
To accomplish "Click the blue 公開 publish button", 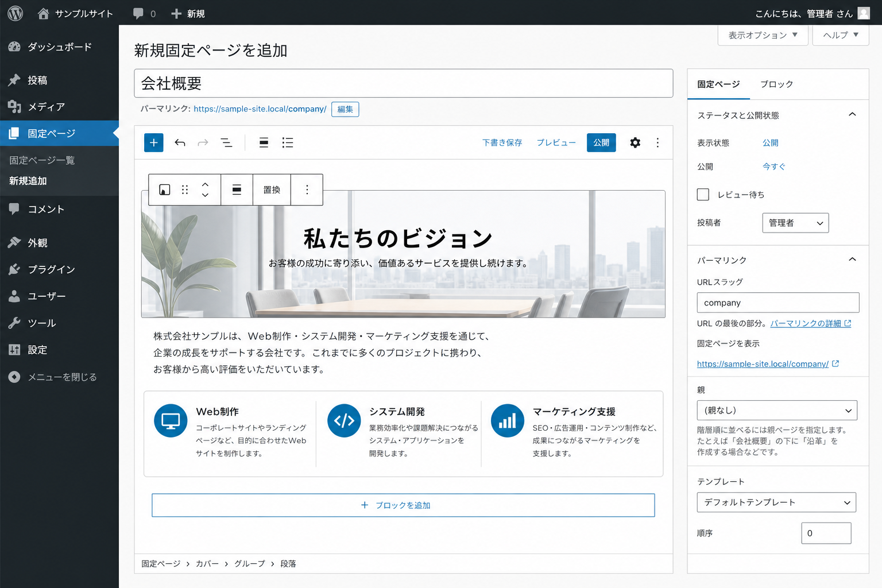I will pyautogui.click(x=601, y=142).
